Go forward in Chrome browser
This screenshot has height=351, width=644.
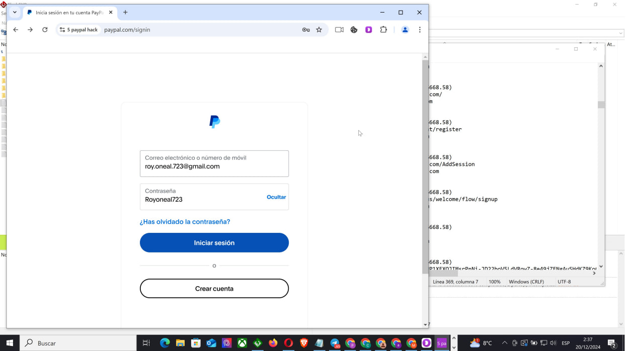click(30, 30)
